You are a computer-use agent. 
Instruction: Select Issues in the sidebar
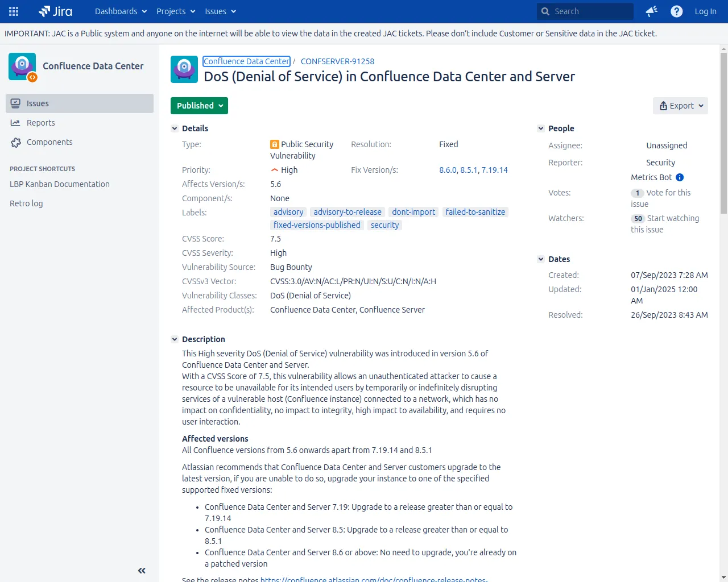tap(80, 103)
